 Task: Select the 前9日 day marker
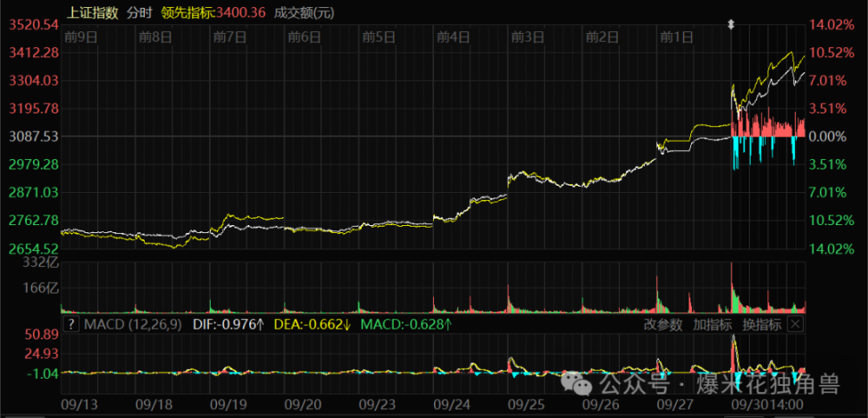click(x=80, y=37)
